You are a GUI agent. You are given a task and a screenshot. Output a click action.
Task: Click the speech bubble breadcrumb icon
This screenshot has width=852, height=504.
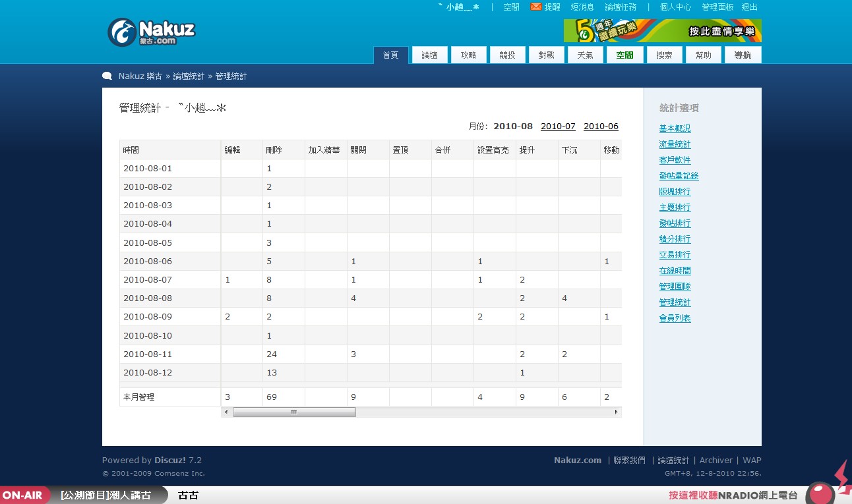(107, 76)
